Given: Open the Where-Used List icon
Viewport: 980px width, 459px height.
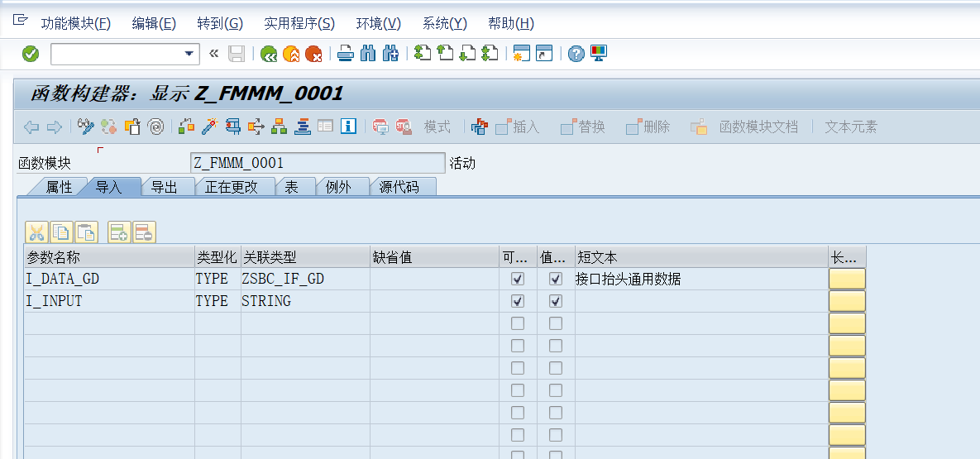Looking at the screenshot, I should pos(256,127).
